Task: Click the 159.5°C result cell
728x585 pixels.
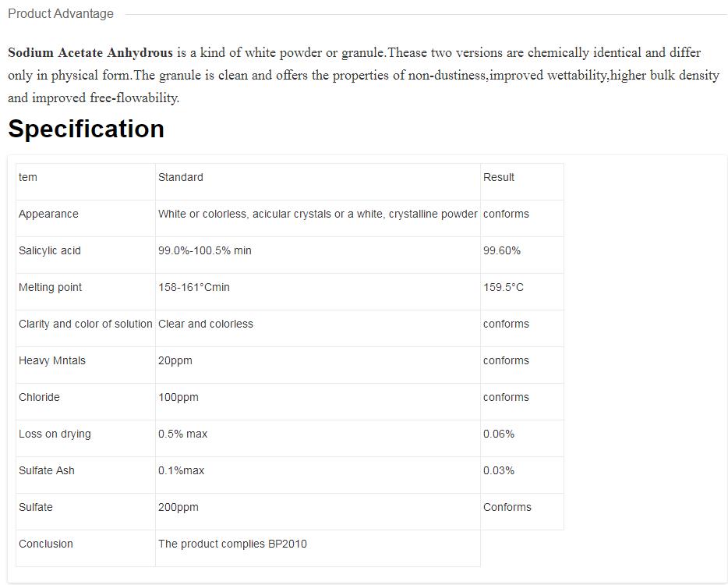Action: click(x=504, y=287)
